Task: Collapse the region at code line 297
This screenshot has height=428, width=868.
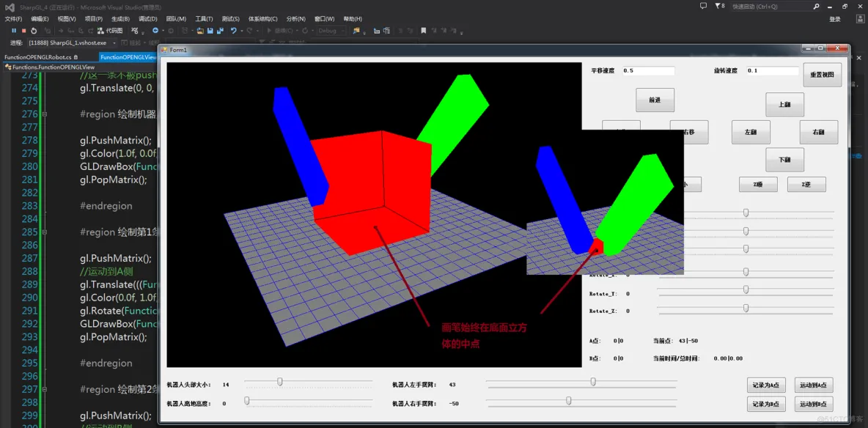Action: click(44, 389)
